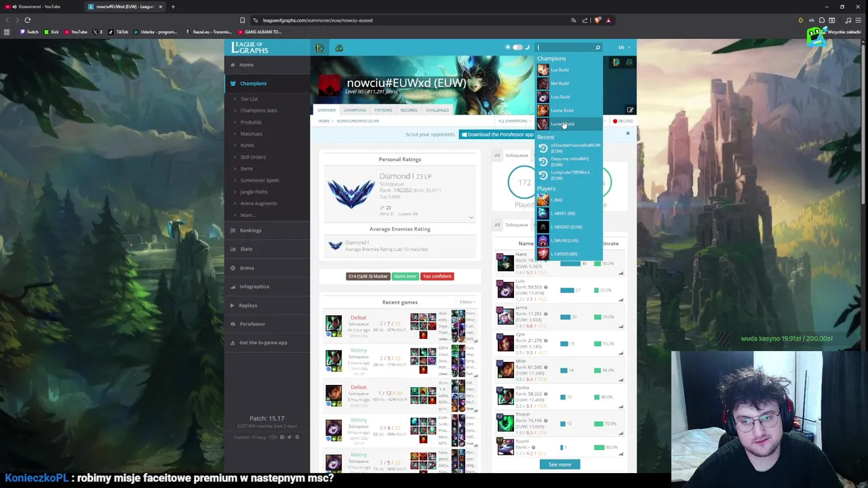Image resolution: width=868 pixels, height=488 pixels.
Task: Toggle the light/dark theme switch
Action: tap(517, 47)
